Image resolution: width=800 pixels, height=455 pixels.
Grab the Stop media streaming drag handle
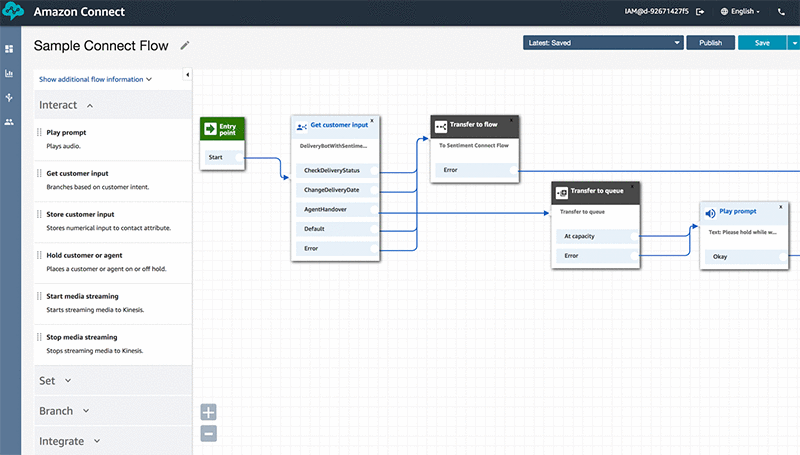coord(39,337)
